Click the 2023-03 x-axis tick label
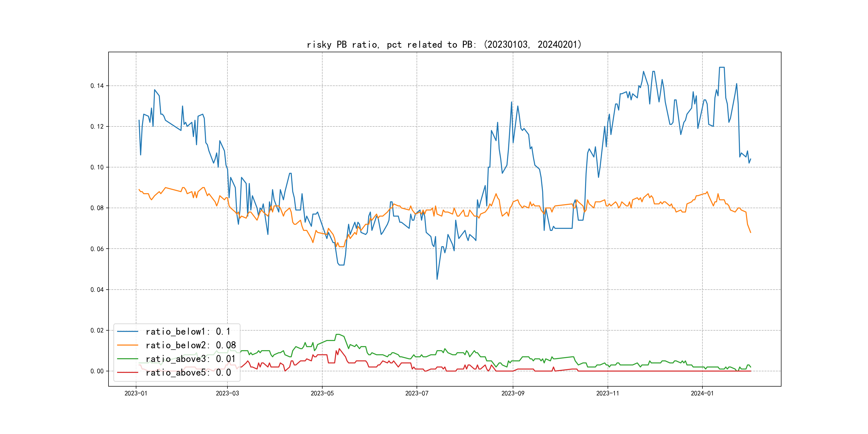Viewport: 868px width, 434px height. coord(227,393)
